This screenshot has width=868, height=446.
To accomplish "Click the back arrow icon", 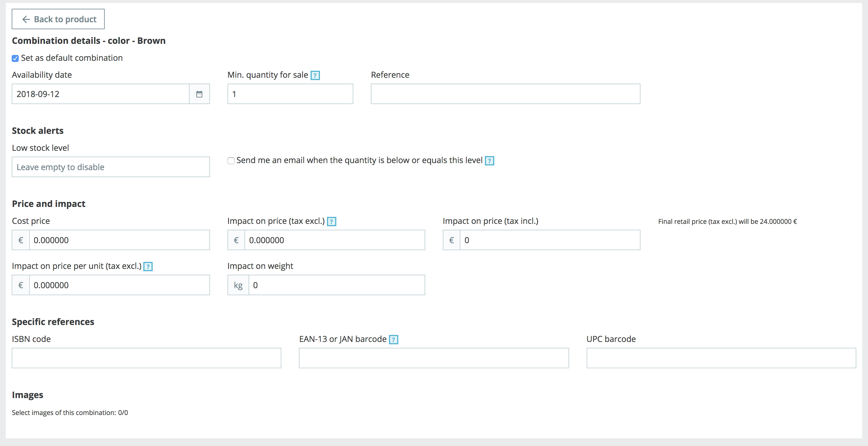I will pos(26,20).
